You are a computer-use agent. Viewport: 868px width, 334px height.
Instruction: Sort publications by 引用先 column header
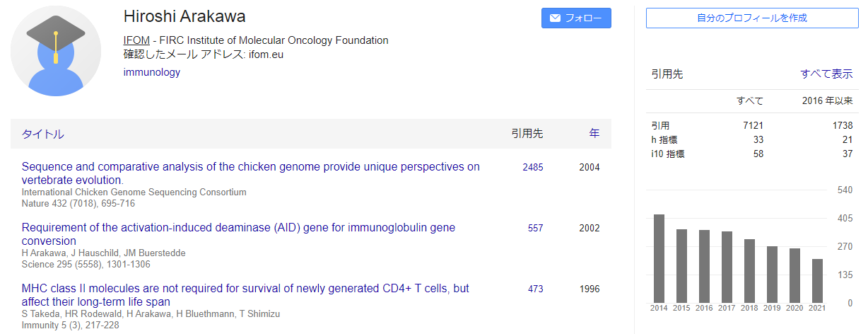tap(527, 133)
